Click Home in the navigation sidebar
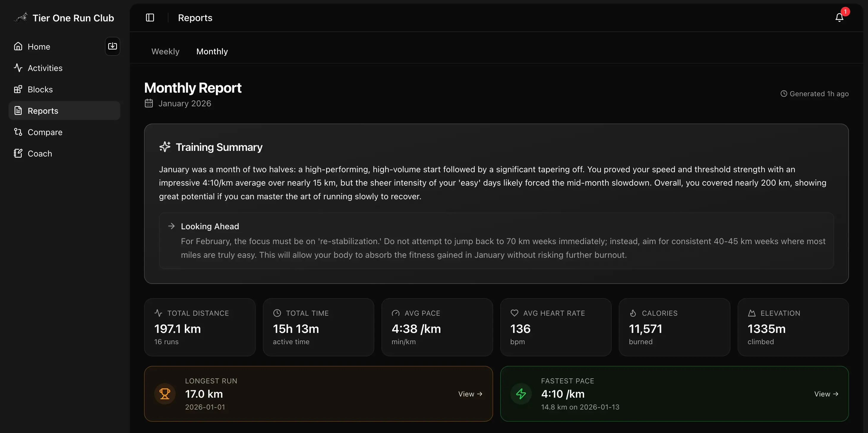The width and height of the screenshot is (868, 433). click(x=39, y=47)
